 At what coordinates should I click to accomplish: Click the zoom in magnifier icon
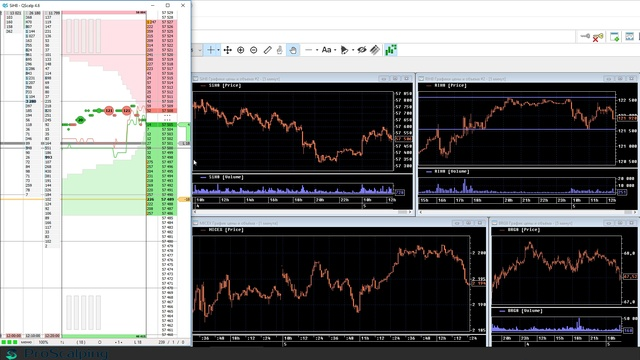point(241,50)
